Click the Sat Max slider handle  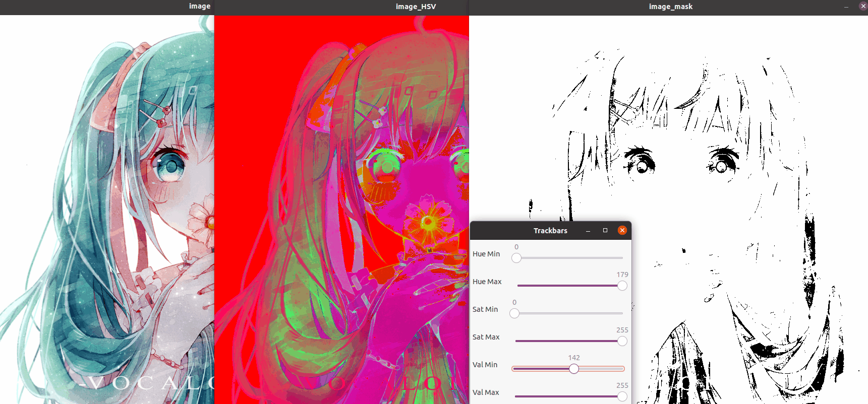[622, 341]
